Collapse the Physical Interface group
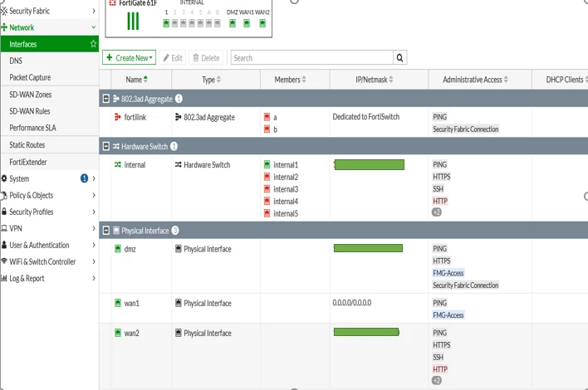 106,231
